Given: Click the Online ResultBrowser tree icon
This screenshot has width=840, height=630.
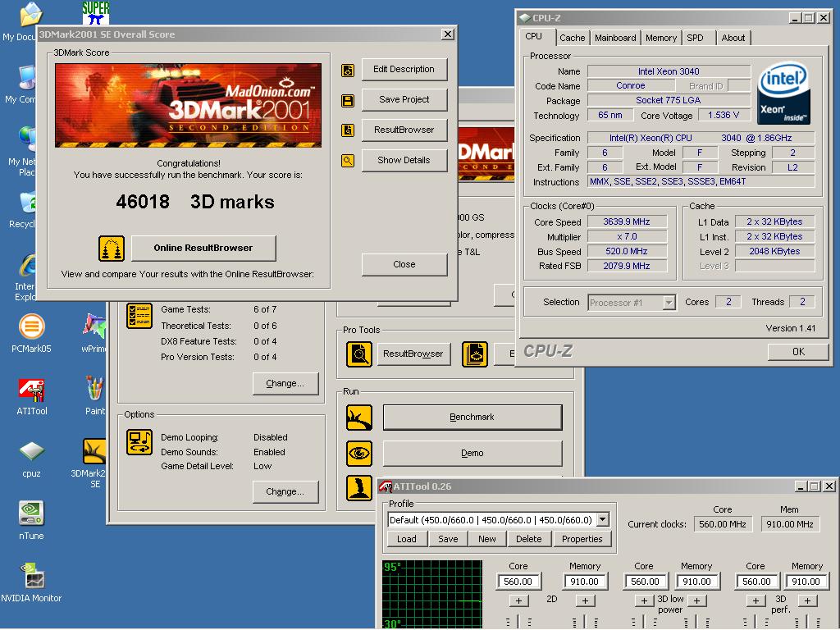Looking at the screenshot, I should [x=112, y=249].
